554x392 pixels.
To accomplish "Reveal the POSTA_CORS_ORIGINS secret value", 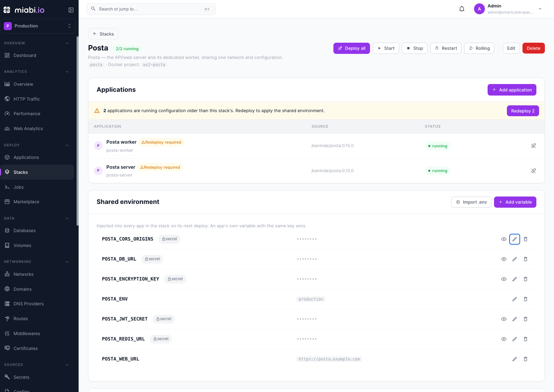I will pos(504,239).
